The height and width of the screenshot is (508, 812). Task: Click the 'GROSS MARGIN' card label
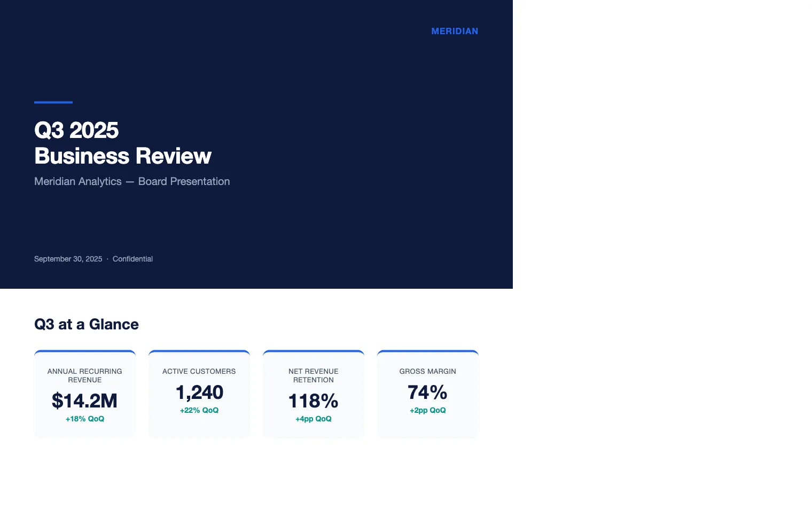point(428,371)
